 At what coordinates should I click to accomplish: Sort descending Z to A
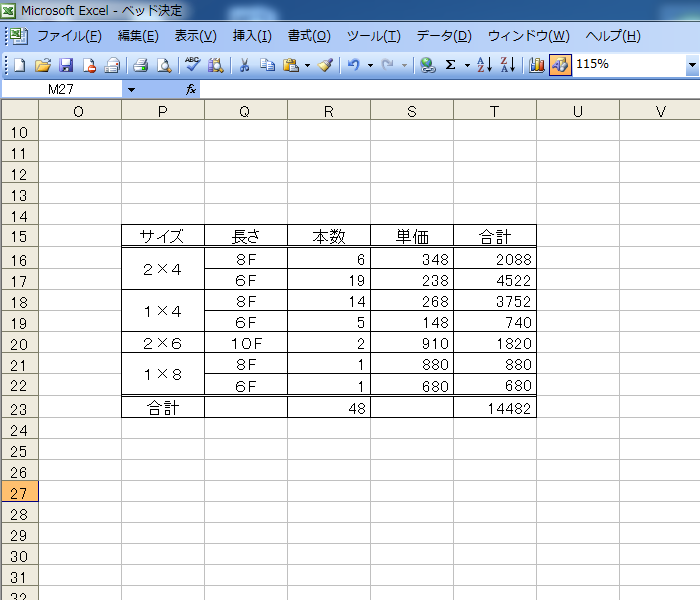tap(508, 65)
